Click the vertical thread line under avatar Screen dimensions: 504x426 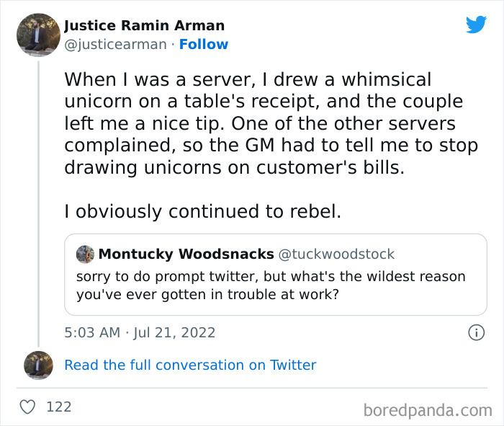pyautogui.click(x=38, y=202)
